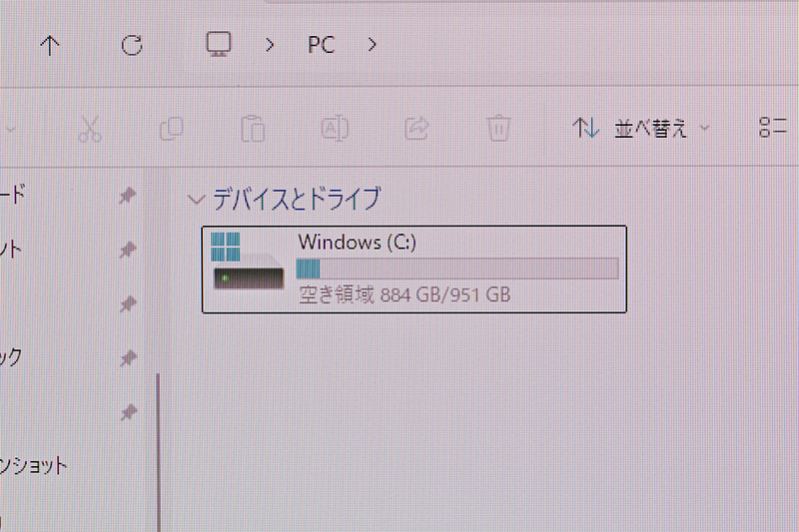Unpin the sidebar item ending in ード
The height and width of the screenshot is (532, 799).
click(128, 195)
